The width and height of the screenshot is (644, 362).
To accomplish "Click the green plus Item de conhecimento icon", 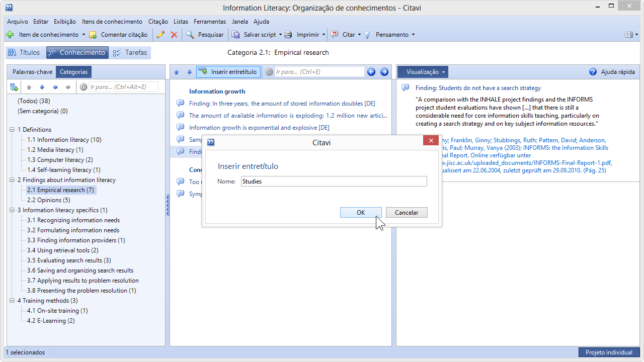I will (10, 35).
